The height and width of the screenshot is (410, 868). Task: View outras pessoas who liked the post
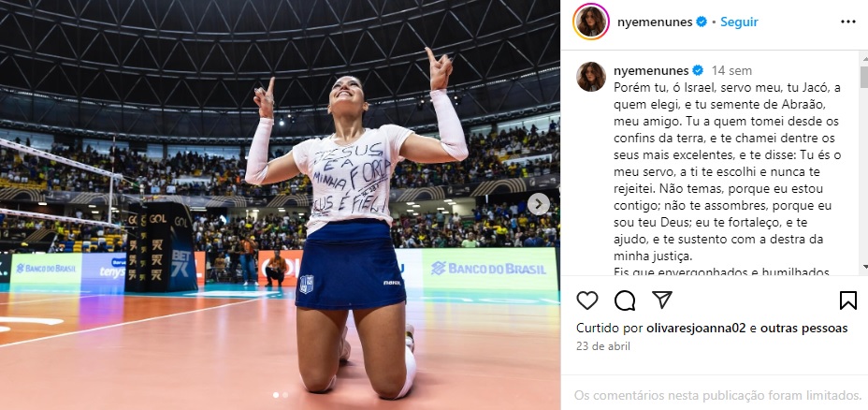pos(803,328)
